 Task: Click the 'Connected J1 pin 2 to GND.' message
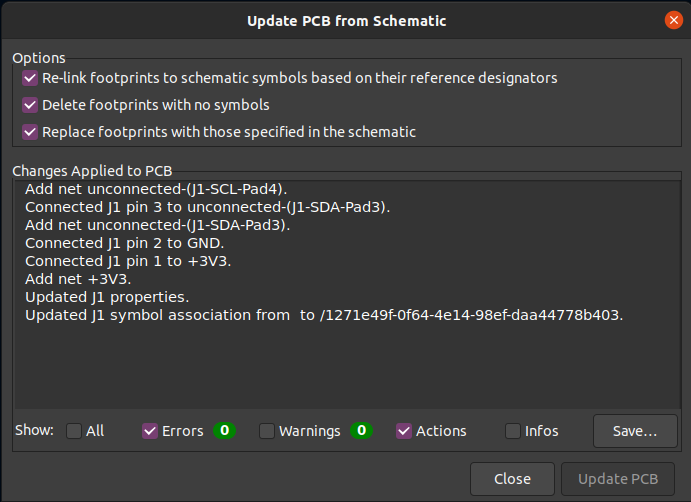pos(124,243)
